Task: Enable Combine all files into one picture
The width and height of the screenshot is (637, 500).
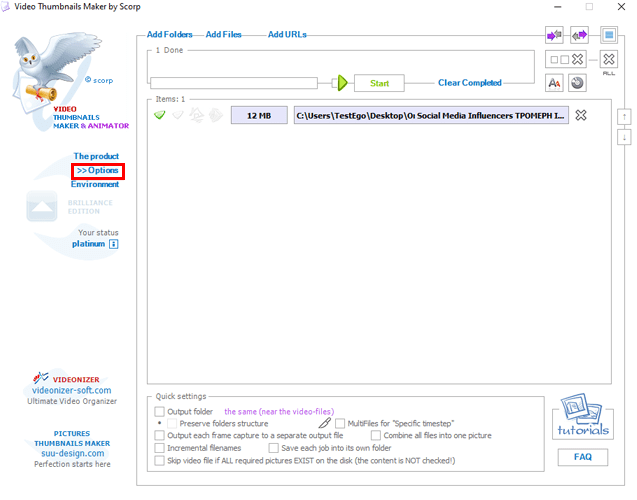Action: point(376,435)
